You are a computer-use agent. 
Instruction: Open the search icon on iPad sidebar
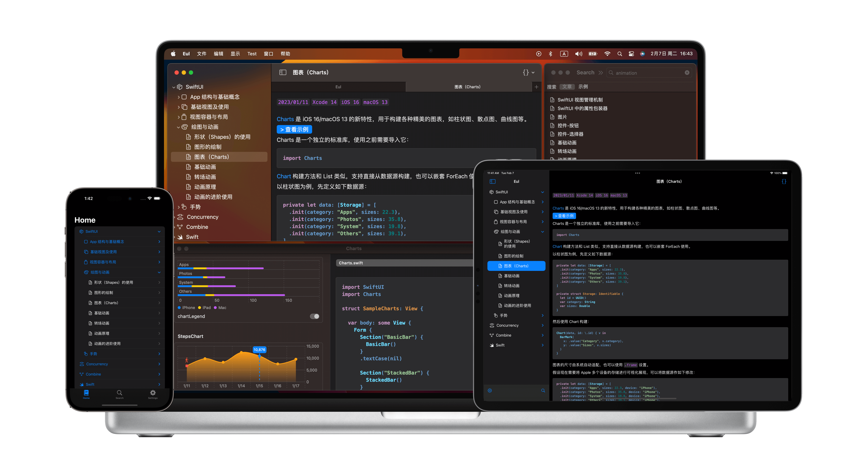click(x=543, y=391)
